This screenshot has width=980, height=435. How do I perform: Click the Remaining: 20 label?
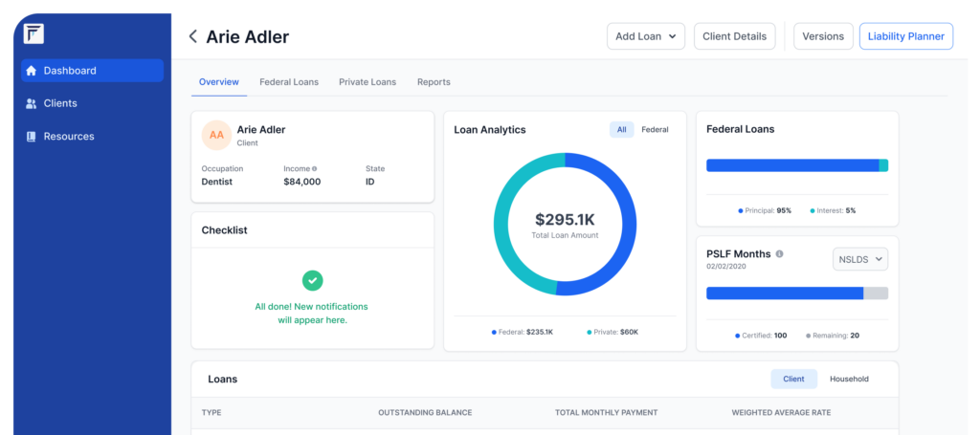coord(835,336)
